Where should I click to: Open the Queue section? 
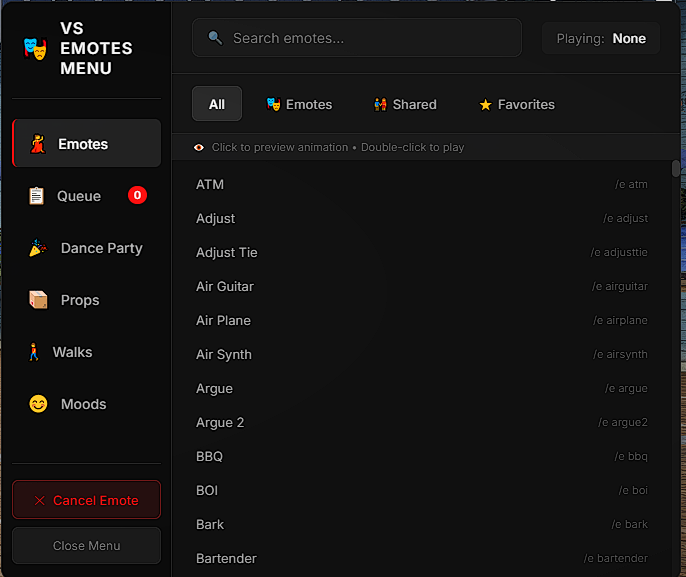(87, 196)
